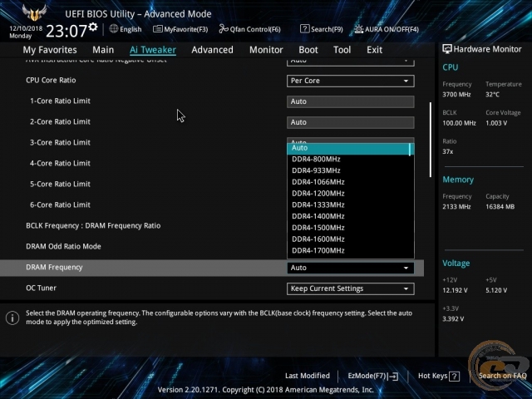Toggle AURA ON/OFF(F4)

tap(387, 29)
